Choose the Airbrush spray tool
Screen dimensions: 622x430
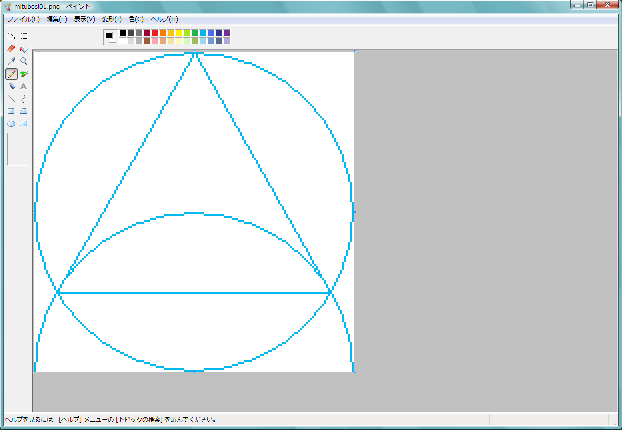point(11,87)
